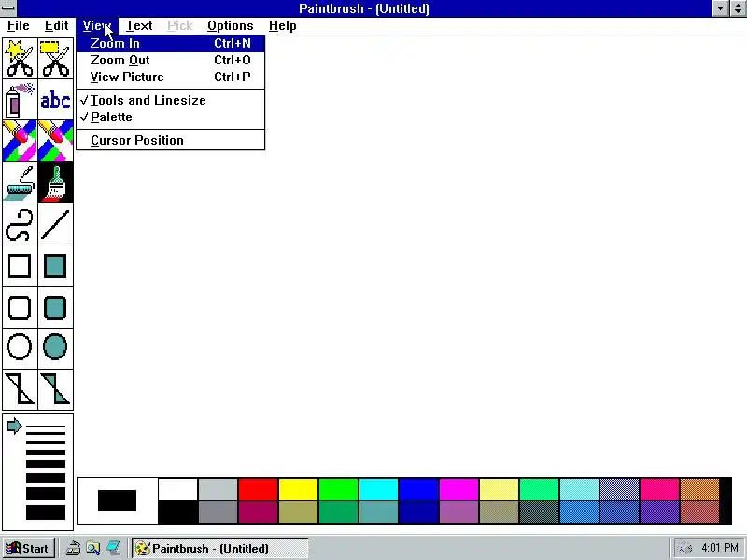The width and height of the screenshot is (747, 560).
Task: Pick the teal palette color
Action: (x=378, y=512)
